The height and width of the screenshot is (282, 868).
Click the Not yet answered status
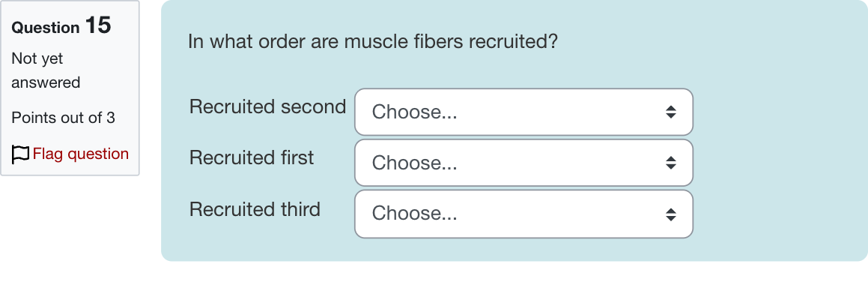[x=46, y=70]
